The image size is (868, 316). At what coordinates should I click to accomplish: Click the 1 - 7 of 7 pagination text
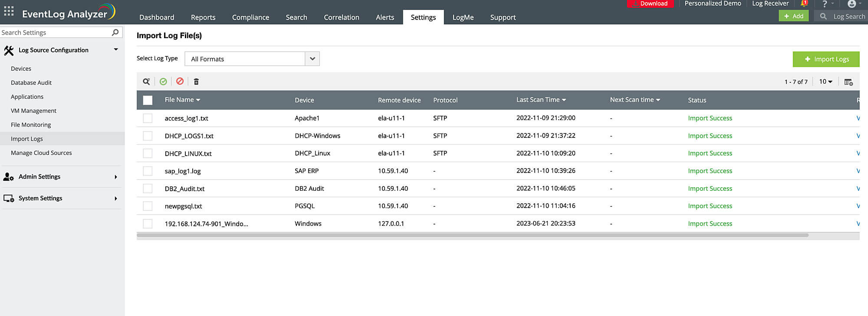(x=796, y=81)
